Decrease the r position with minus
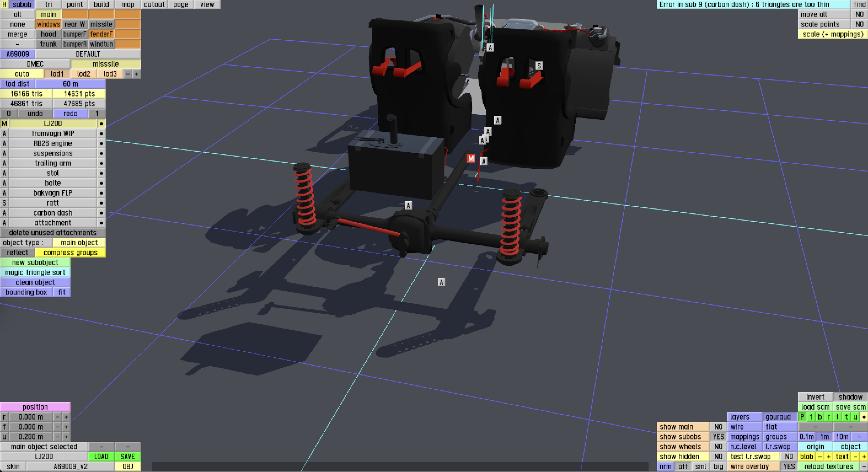 tap(57, 417)
